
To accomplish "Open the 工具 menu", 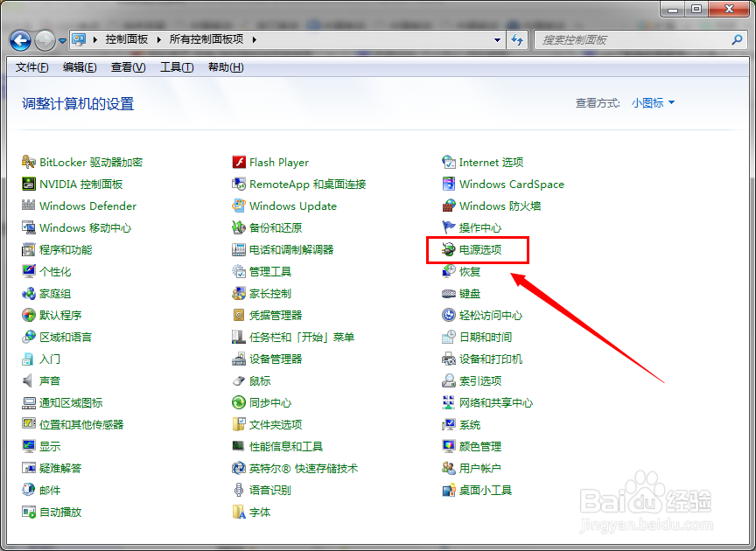I will (177, 66).
